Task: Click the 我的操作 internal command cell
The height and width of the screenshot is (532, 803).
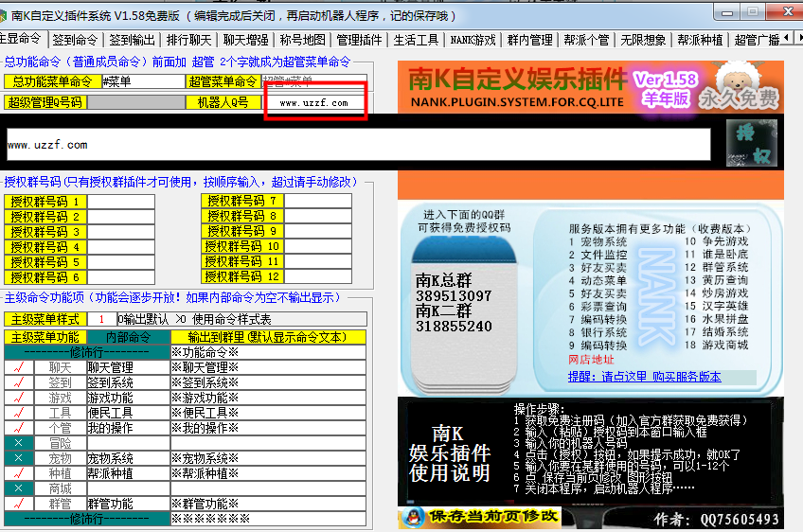Action: pos(128,428)
